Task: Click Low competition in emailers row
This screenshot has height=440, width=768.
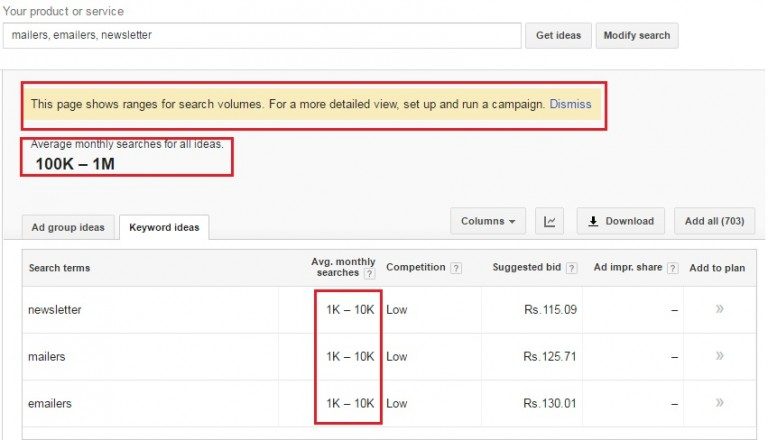Action: point(397,404)
